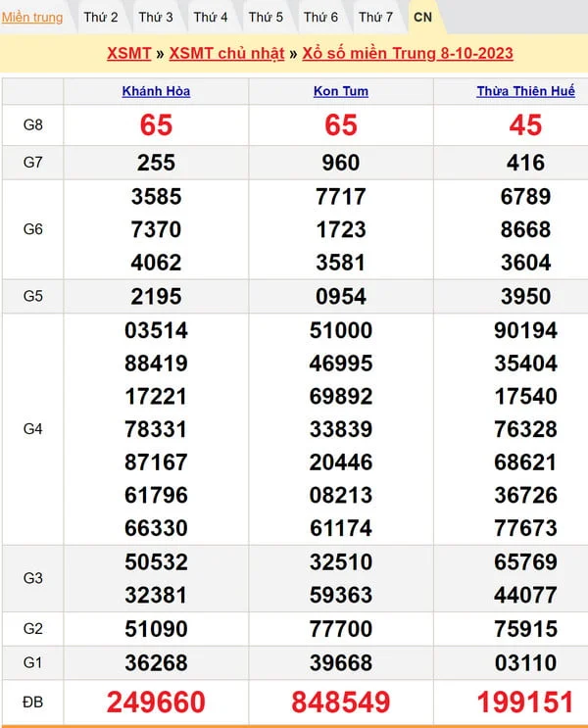This screenshot has width=588, height=728.
Task: Click the ĐB row label cell
Action: (33, 702)
